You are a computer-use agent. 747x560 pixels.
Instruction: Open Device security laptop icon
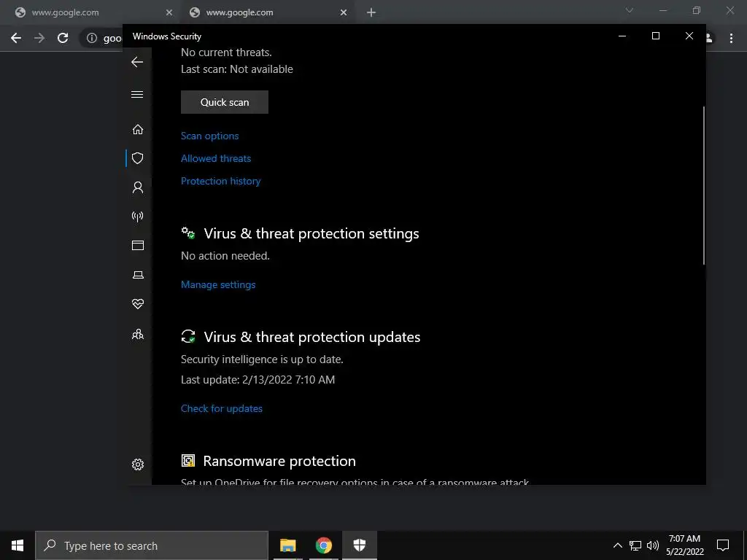[x=138, y=275]
